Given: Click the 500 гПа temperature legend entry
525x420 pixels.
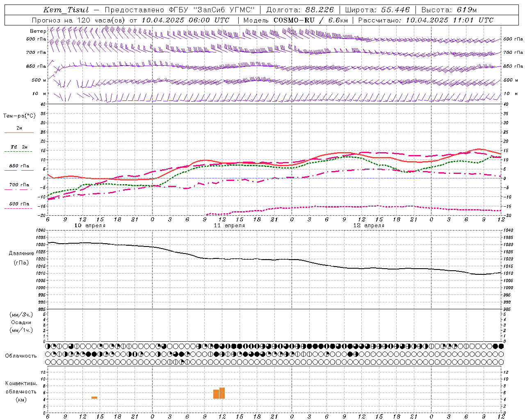Looking at the screenshot, I should 19,204.
